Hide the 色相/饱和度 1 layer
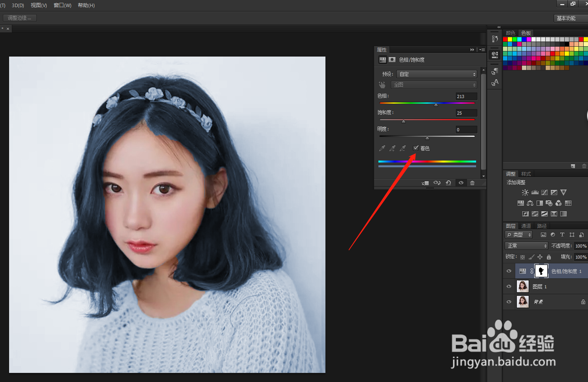This screenshot has height=382, width=588. (509, 271)
